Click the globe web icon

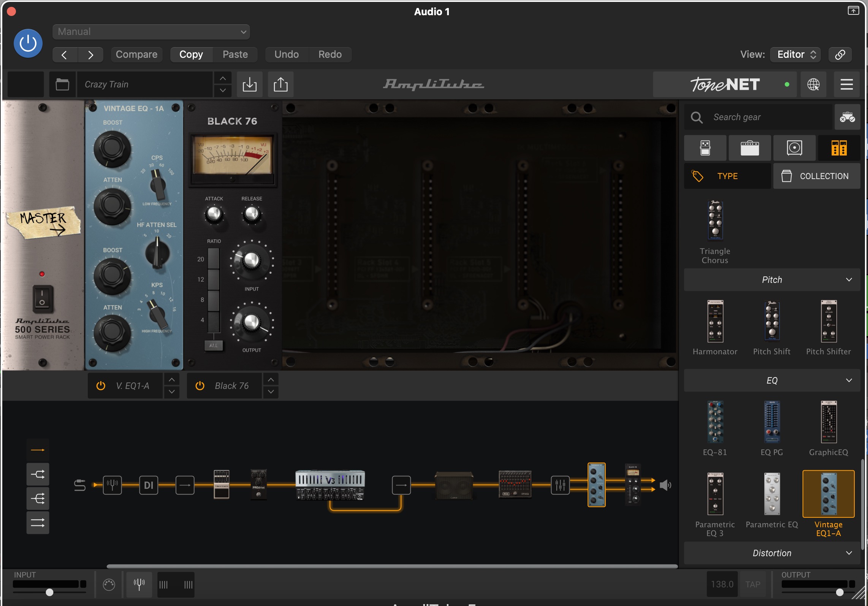(813, 84)
